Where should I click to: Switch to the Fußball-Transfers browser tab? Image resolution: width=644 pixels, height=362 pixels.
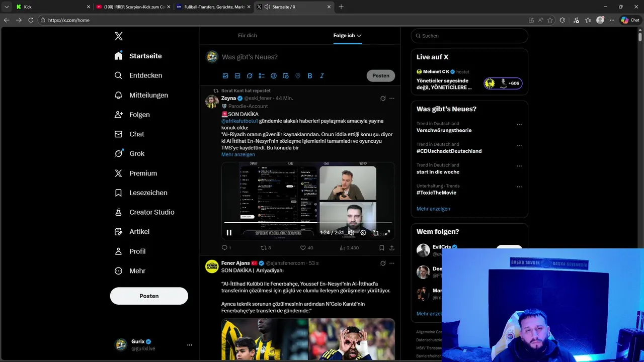[213, 7]
